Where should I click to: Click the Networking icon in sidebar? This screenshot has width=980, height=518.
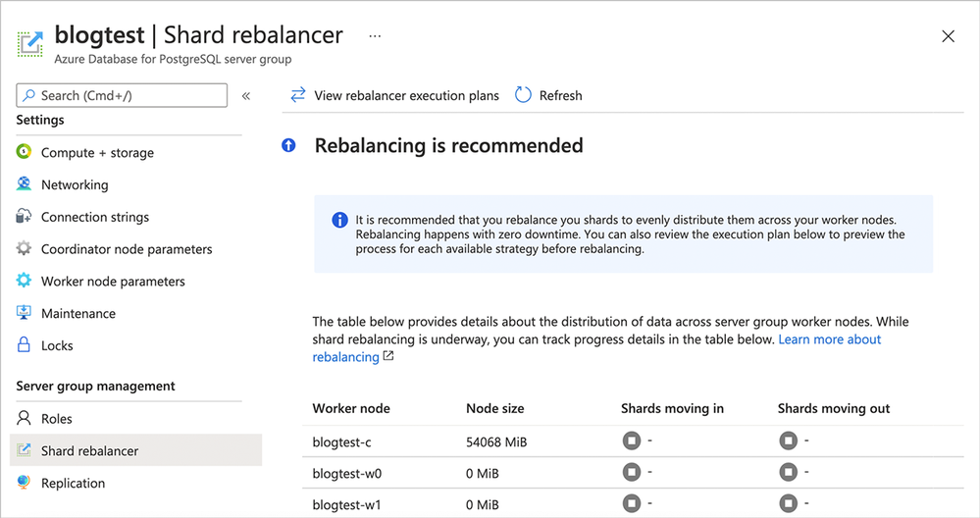(x=25, y=184)
